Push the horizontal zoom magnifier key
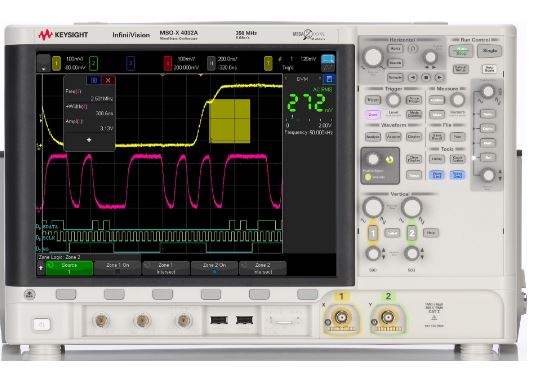538x379 pixels. (x=413, y=49)
